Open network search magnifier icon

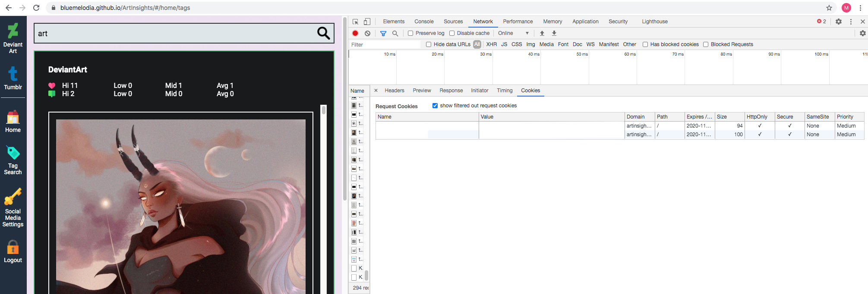point(395,33)
